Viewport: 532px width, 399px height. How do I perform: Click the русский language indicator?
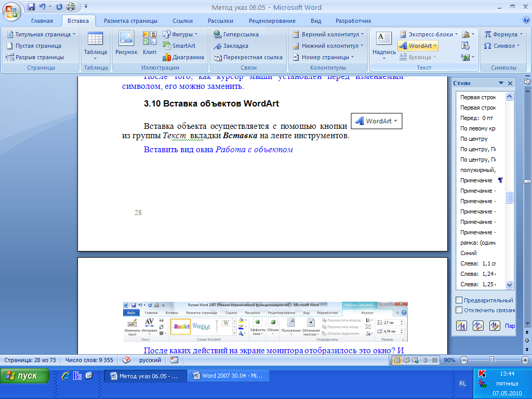coord(150,360)
